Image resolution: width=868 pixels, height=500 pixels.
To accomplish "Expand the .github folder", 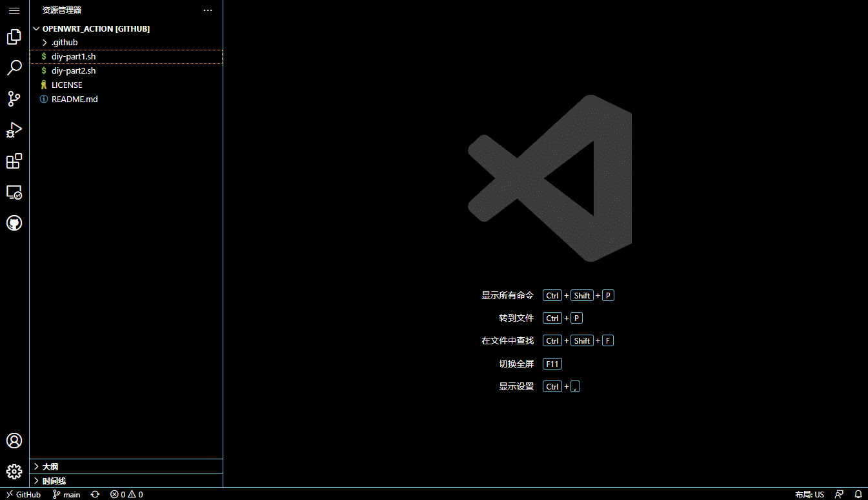I will click(126, 43).
